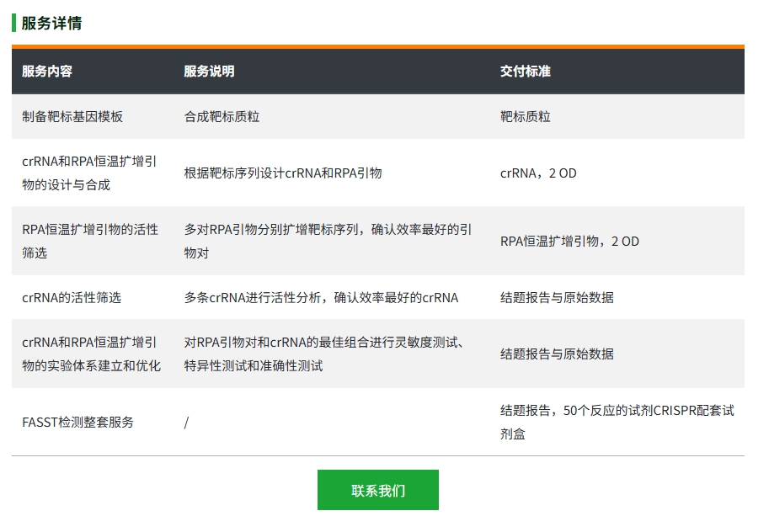
Task: Click the 实验体系建立和优化 service cell
Action: 91,354
